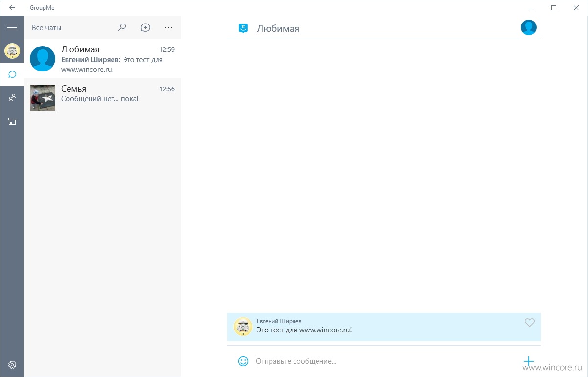Screen dimensions: 588x377
Task: Open the contacts people icon
Action: [x=12, y=98]
